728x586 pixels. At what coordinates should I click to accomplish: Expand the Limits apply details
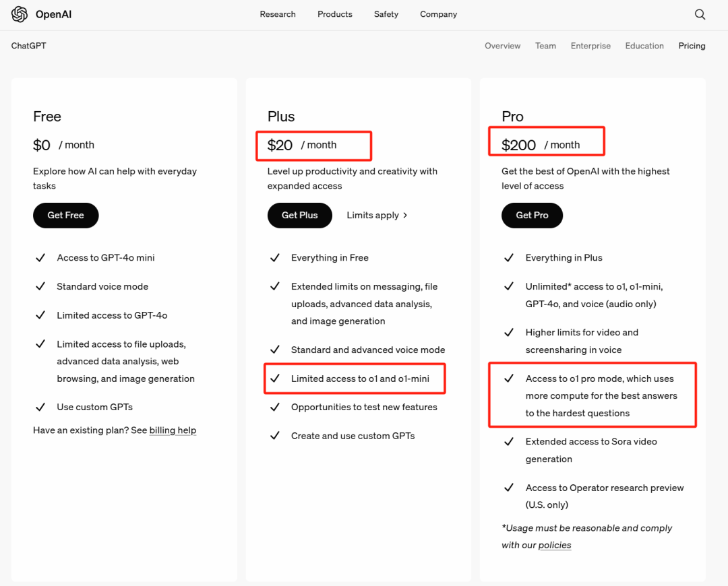click(x=373, y=215)
